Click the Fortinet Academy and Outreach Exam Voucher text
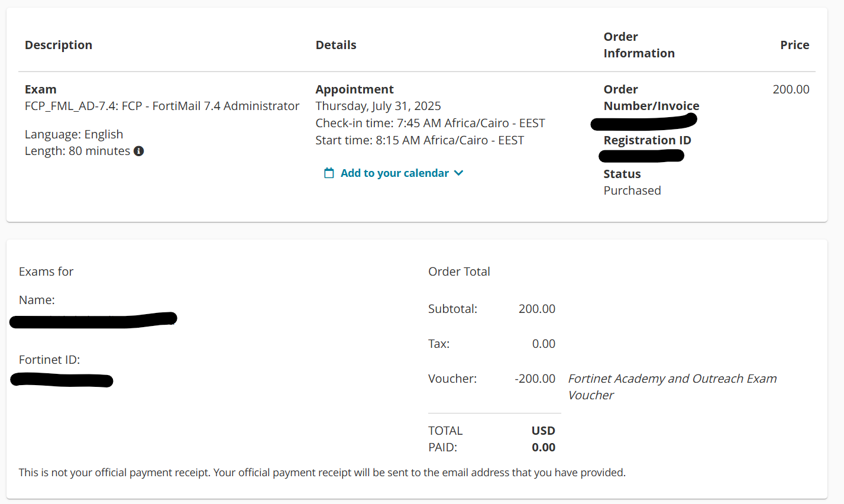The width and height of the screenshot is (844, 504). (x=672, y=386)
